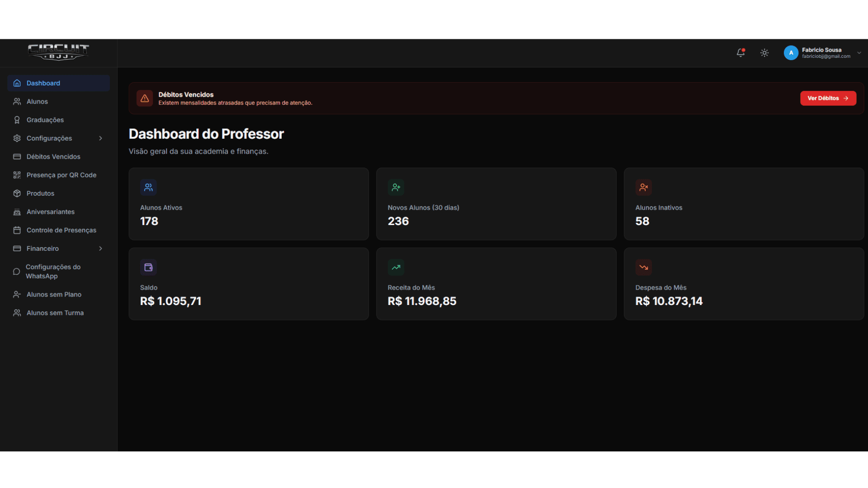Select the Controle de Presenças calendar icon
This screenshot has height=488, width=868.
tap(17, 230)
